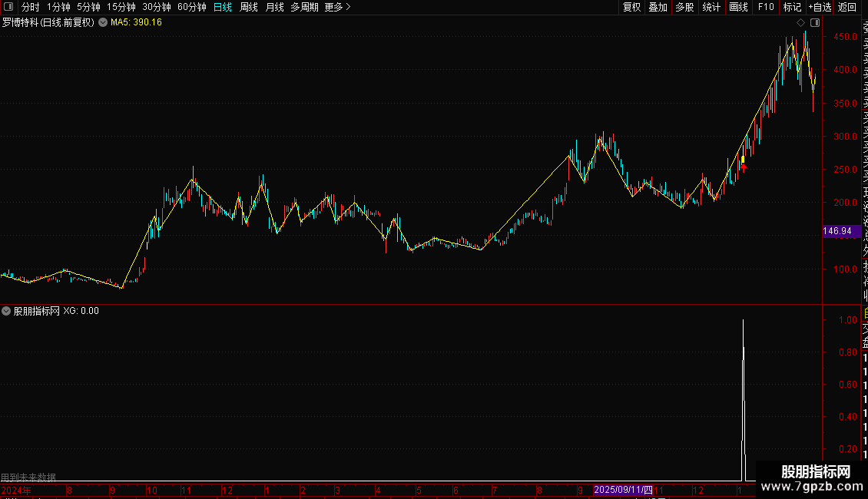Open the 统计 statistics button
Screen dimensions: 868x499
(x=711, y=7)
